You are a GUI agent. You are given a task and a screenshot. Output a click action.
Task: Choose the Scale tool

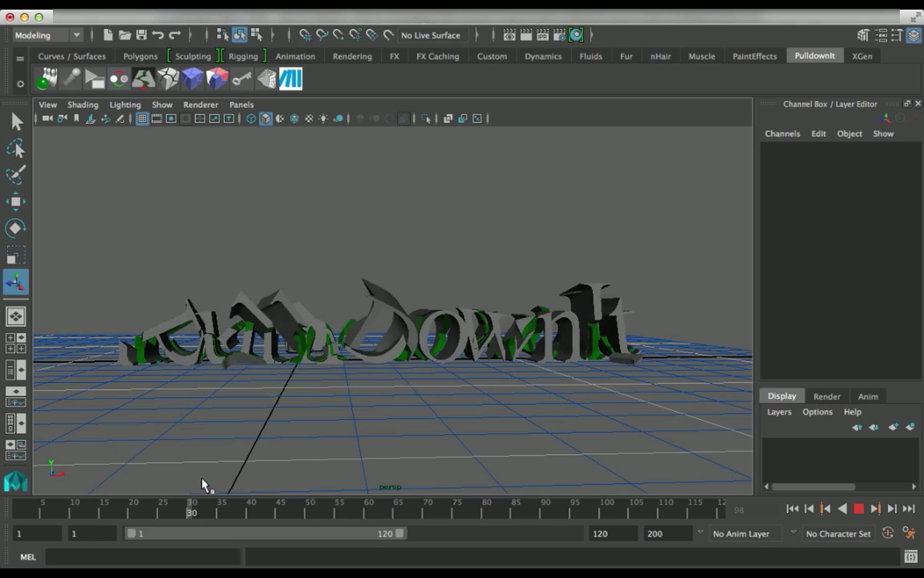[x=15, y=255]
